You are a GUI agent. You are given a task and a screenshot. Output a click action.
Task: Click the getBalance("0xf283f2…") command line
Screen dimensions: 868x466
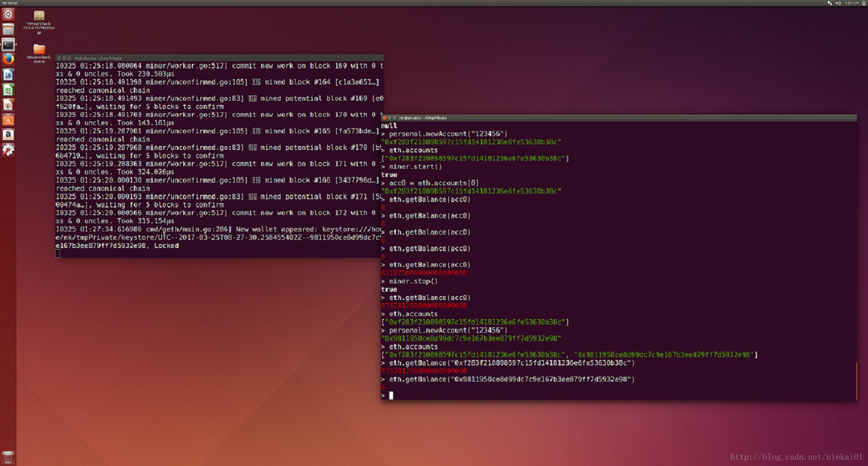click(x=508, y=363)
